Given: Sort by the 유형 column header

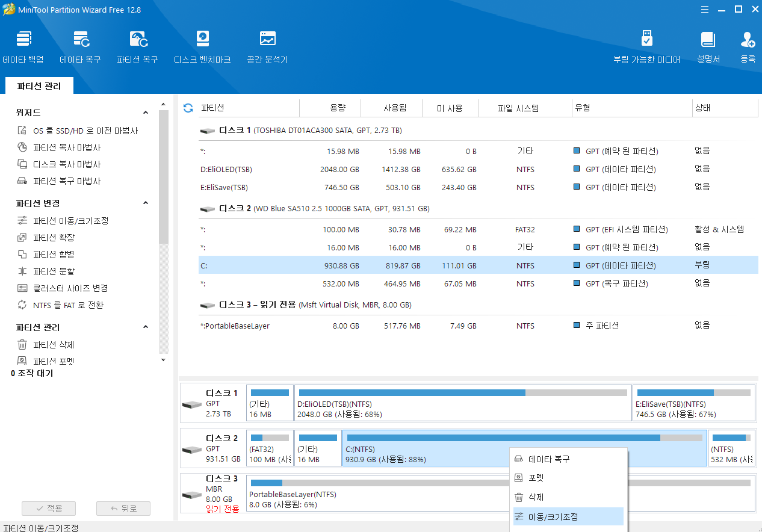Looking at the screenshot, I should (x=632, y=108).
